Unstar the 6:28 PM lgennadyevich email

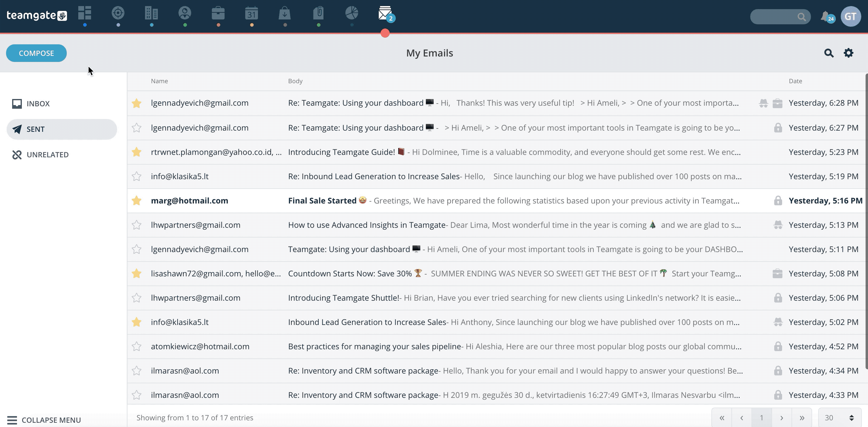[137, 103]
